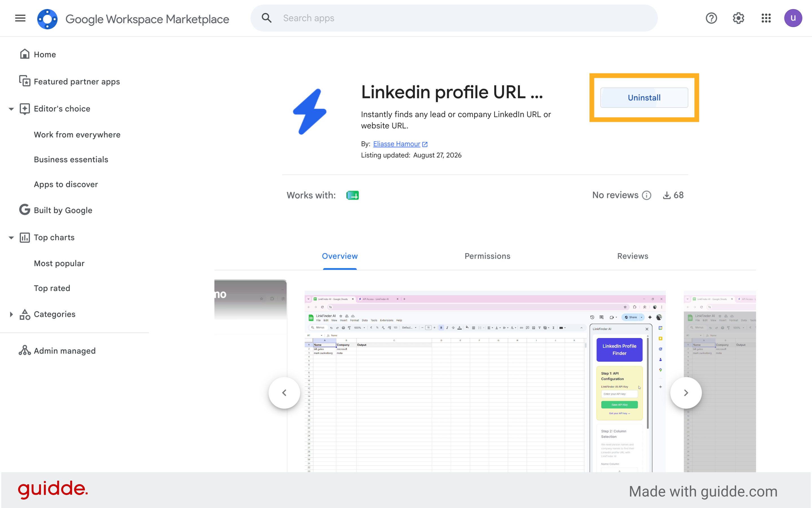Focus the Search apps field
The width and height of the screenshot is (812, 508).
coord(454,18)
